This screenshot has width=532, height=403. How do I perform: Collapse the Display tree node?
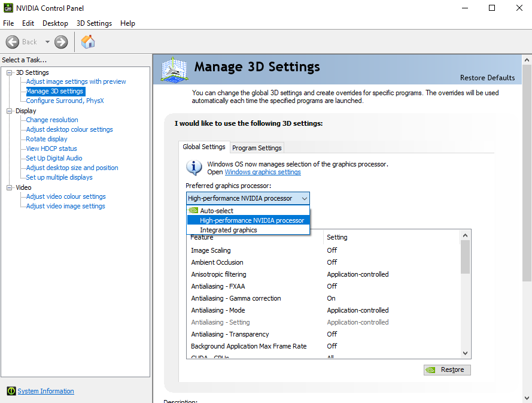pos(10,111)
